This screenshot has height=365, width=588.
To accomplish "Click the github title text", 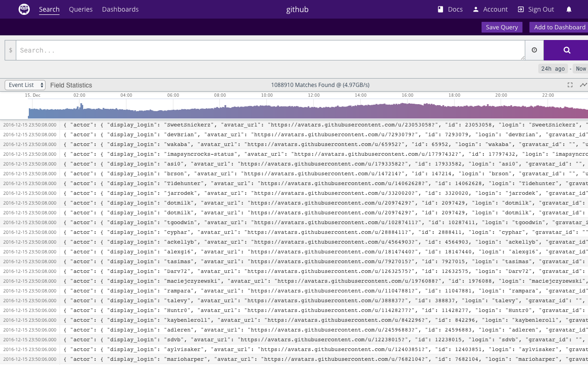I will (x=297, y=9).
